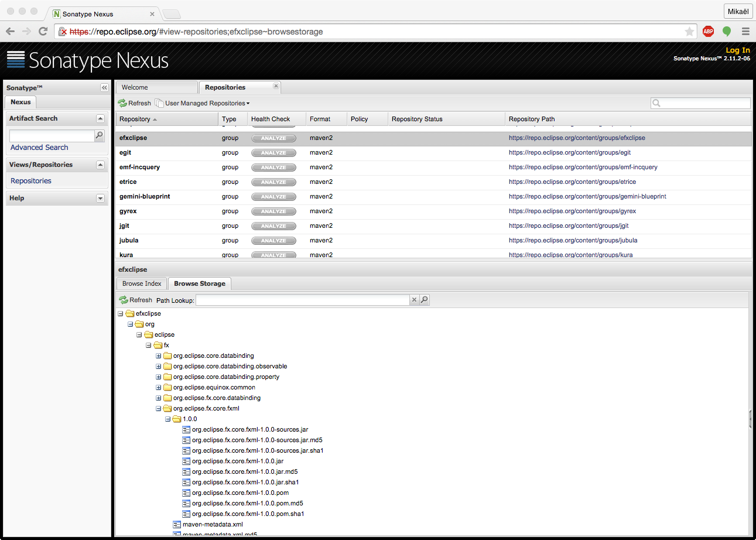Collapse the efxclipse tree node

[121, 313]
